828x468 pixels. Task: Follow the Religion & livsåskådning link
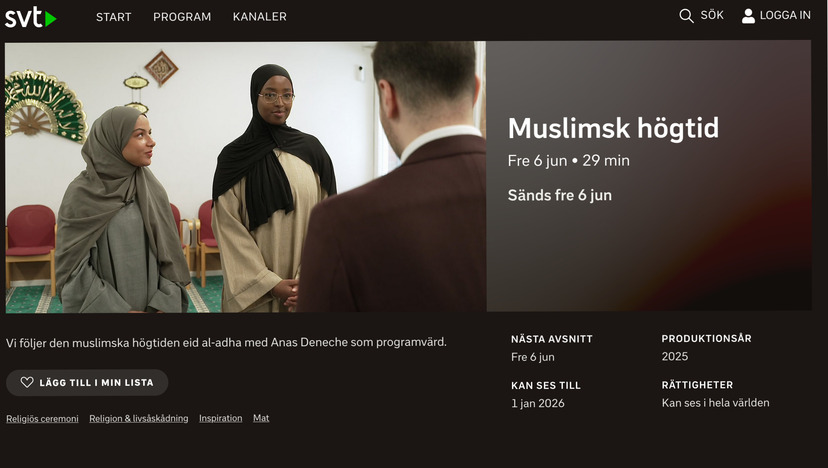(138, 418)
